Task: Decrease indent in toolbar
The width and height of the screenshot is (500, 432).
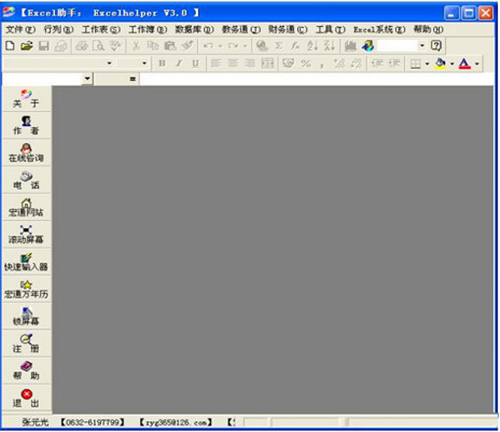Action: [x=377, y=63]
